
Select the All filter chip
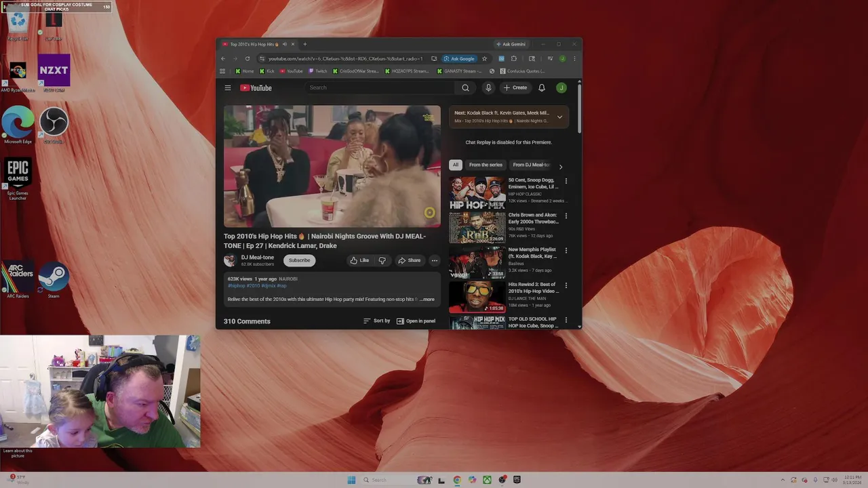coord(456,165)
